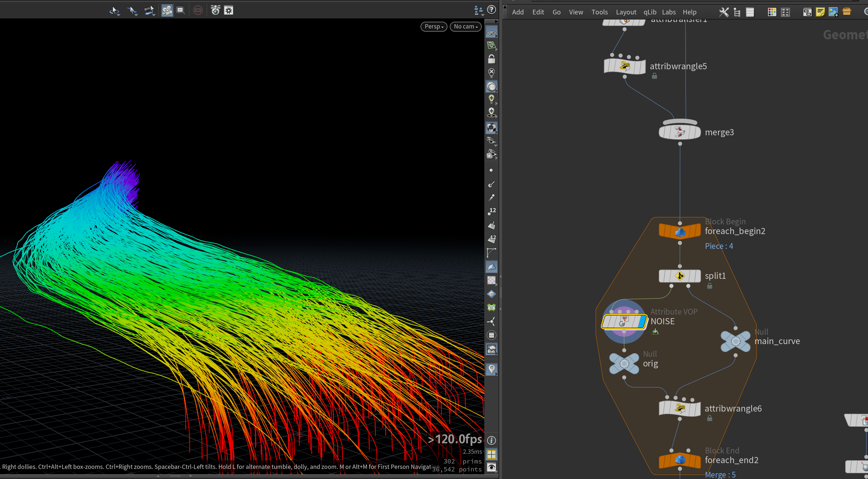The height and width of the screenshot is (479, 868).
Task: Toggle the display info circle icon
Action: pyautogui.click(x=492, y=440)
